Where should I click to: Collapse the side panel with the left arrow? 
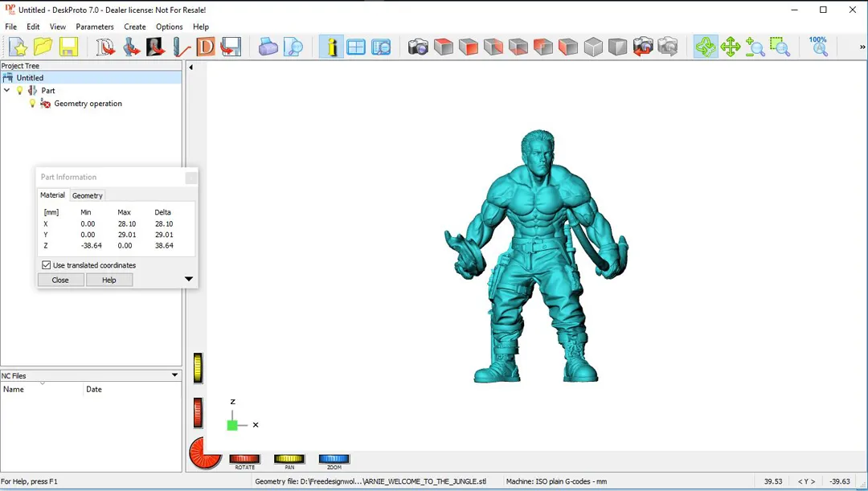191,68
